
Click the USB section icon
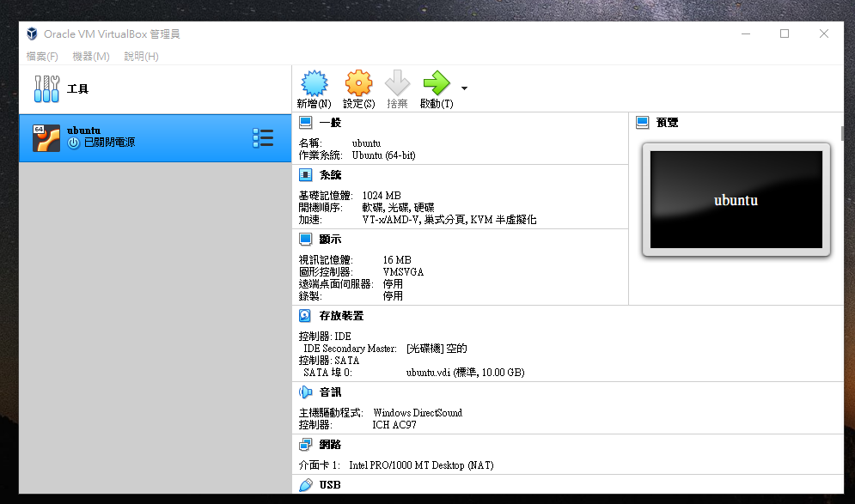point(305,484)
